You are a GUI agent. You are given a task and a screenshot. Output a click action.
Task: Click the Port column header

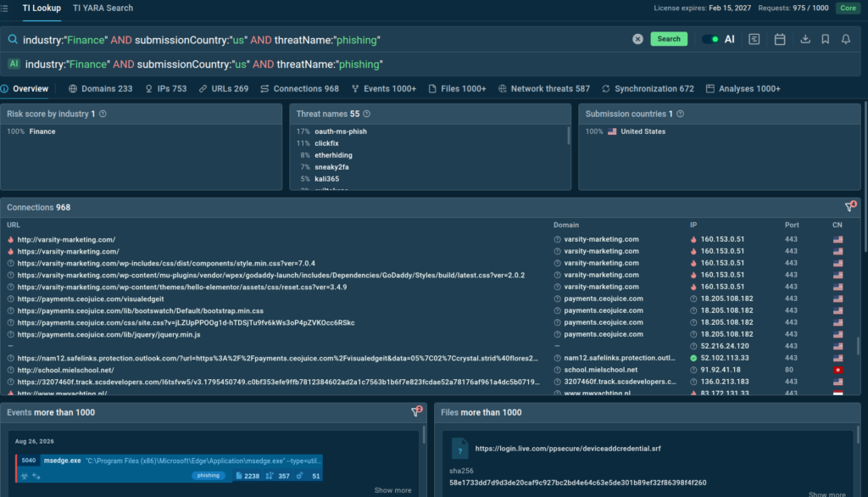(x=792, y=225)
